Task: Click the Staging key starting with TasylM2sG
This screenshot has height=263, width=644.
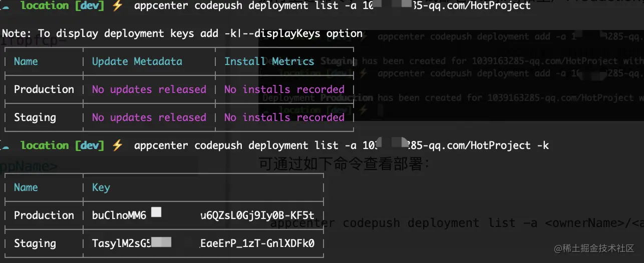Action: (203, 243)
